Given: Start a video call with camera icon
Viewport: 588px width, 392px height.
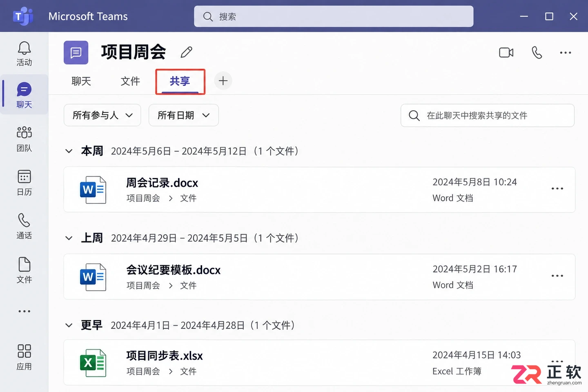Looking at the screenshot, I should (x=506, y=52).
